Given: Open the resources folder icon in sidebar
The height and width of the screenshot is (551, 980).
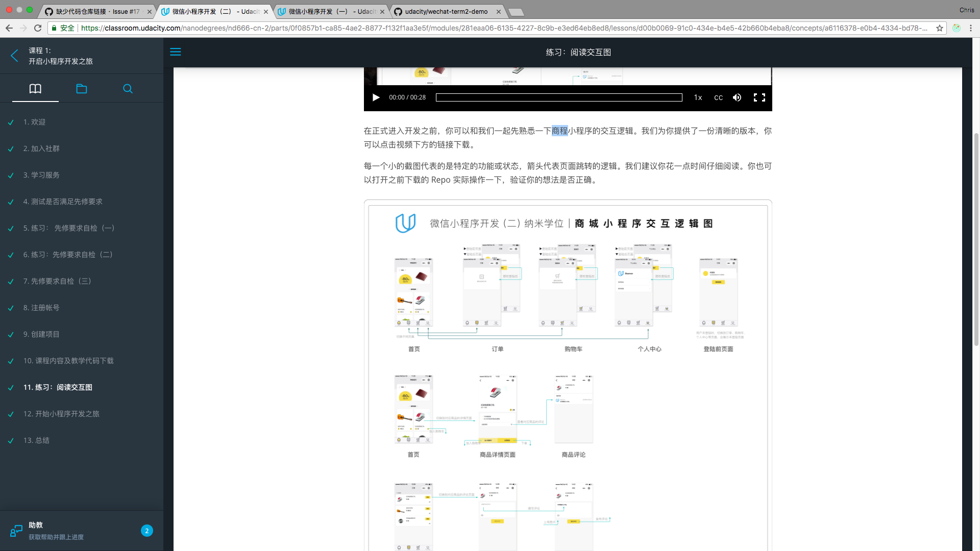Looking at the screenshot, I should [x=82, y=88].
